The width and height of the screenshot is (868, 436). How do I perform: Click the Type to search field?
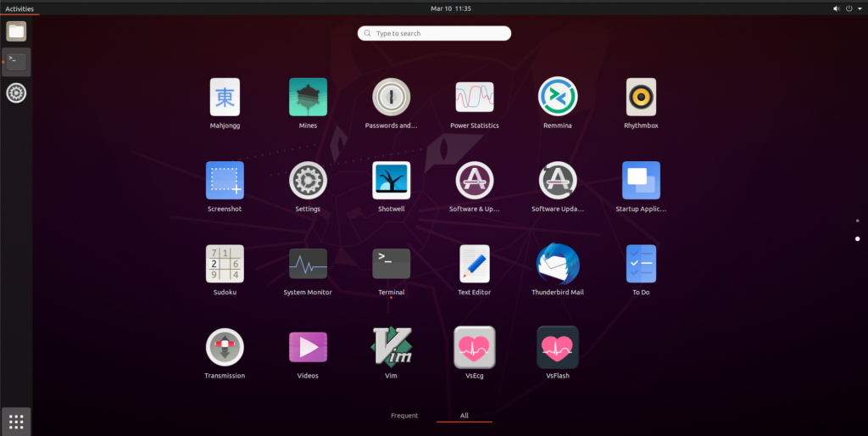point(434,33)
